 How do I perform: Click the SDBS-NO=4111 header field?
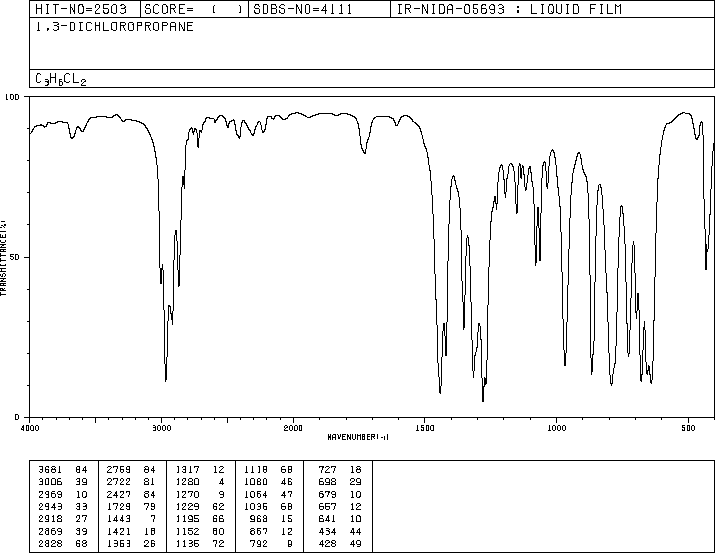(303, 9)
